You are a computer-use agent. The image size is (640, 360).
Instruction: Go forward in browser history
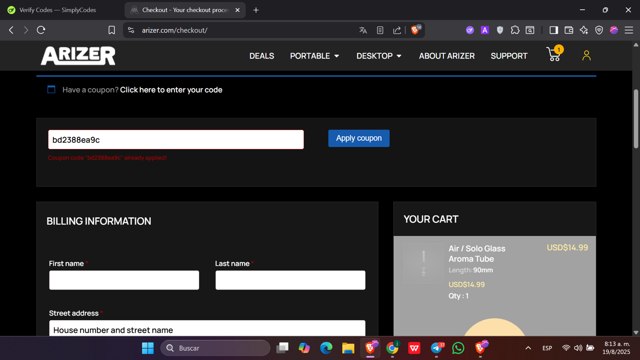point(26,30)
